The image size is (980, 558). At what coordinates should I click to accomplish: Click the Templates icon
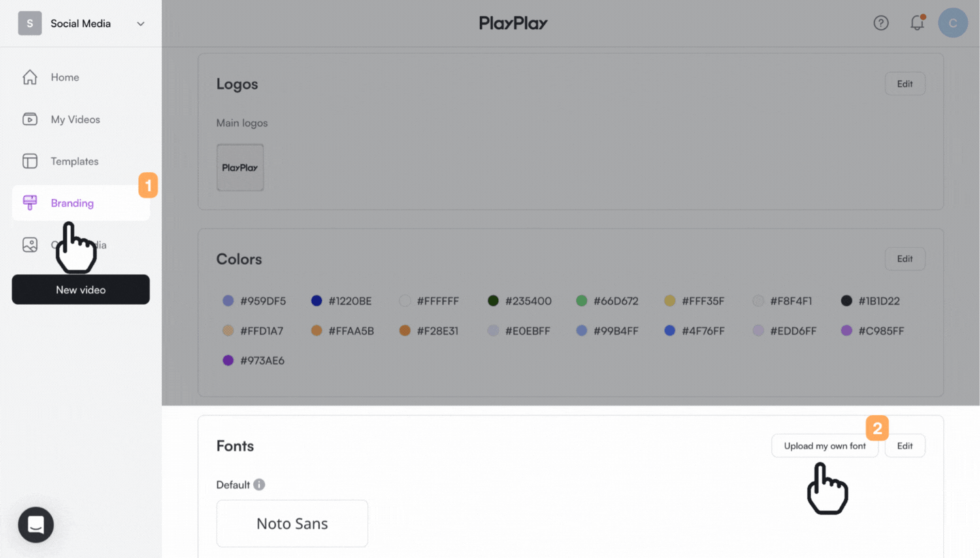[30, 161]
